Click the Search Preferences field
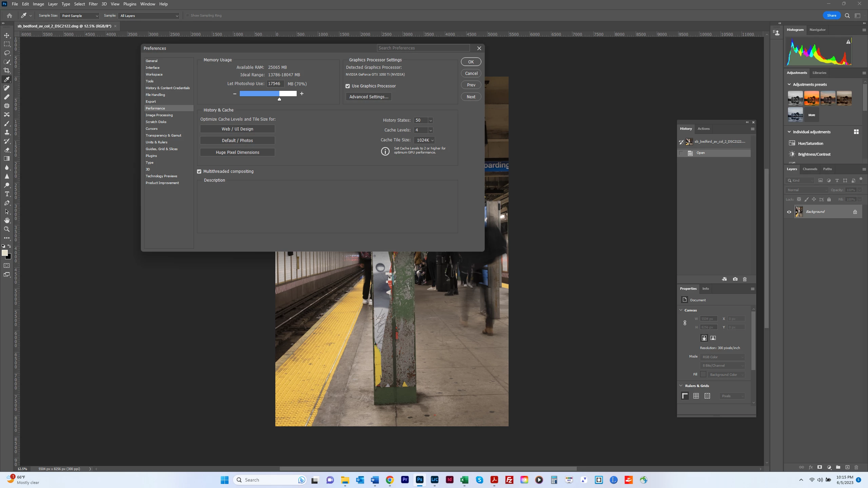The width and height of the screenshot is (868, 488). [x=423, y=48]
